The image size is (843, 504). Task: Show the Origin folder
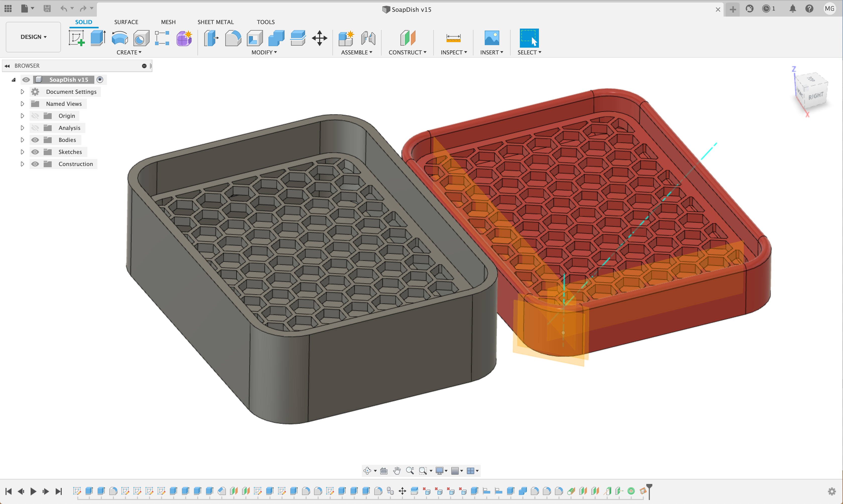[35, 116]
